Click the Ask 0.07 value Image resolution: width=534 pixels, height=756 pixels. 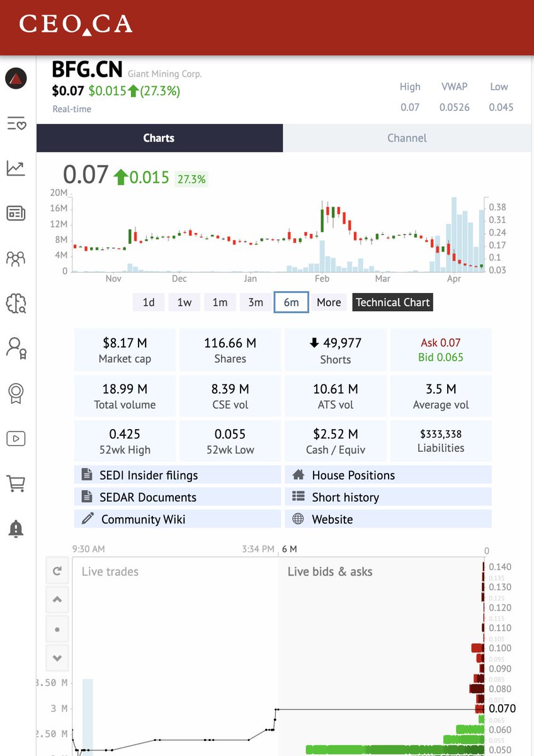441,343
